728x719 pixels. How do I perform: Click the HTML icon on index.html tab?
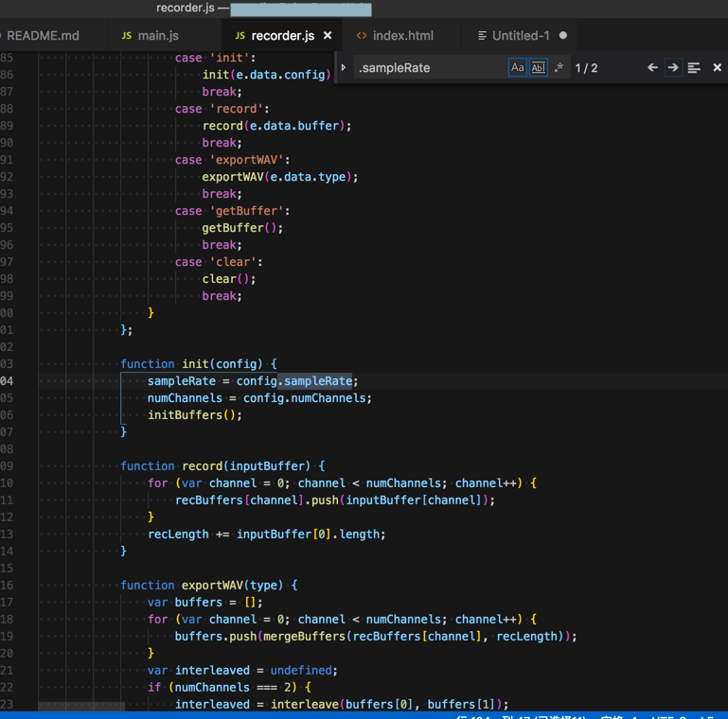pyautogui.click(x=362, y=36)
